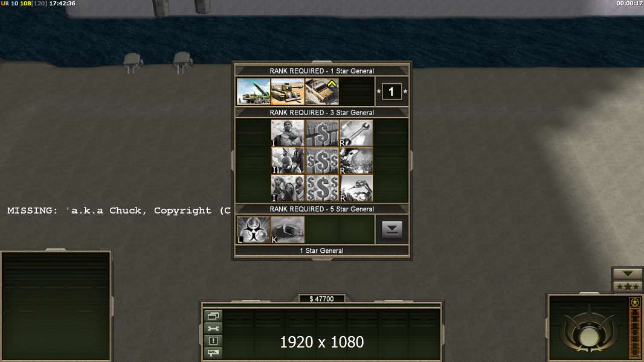644x362 pixels.
Task: Select the Anthrax Bomb biohazard icon
Action: click(253, 230)
